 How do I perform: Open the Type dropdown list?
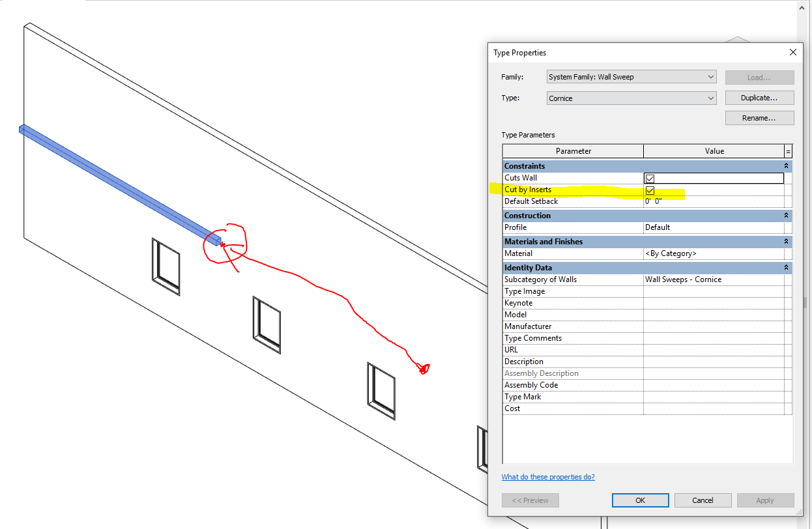710,97
